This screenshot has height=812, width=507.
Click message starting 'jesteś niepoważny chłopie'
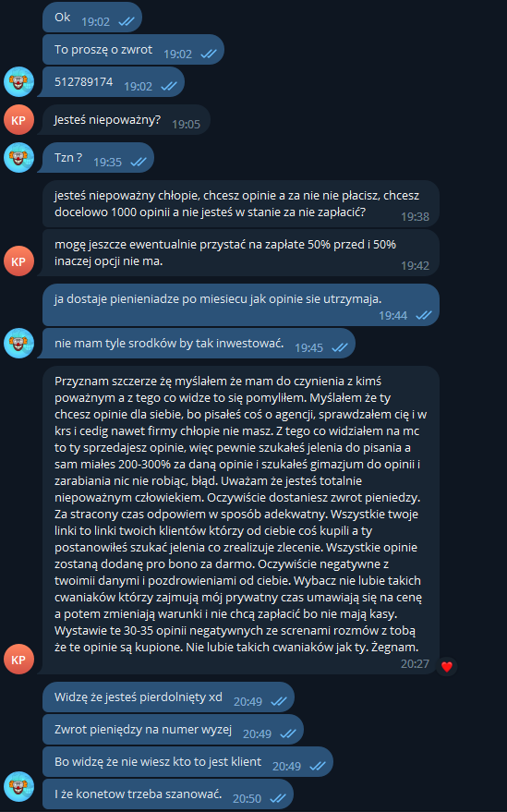pyautogui.click(x=241, y=204)
